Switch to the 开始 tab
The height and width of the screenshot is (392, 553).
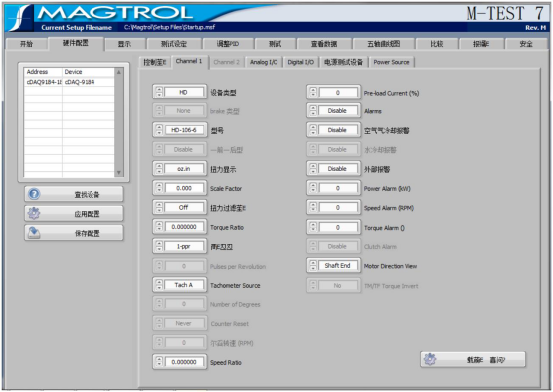coord(26,44)
